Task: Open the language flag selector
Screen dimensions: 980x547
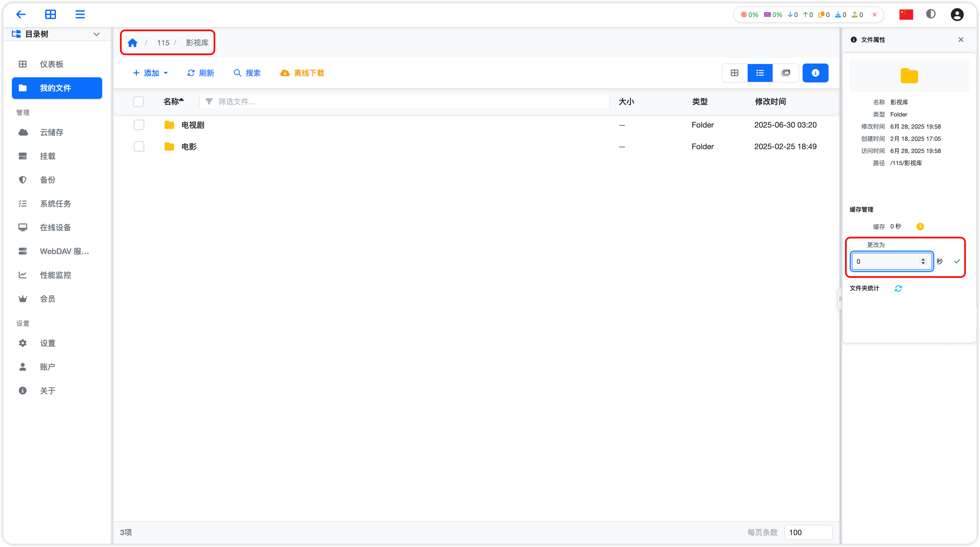Action: tap(906, 14)
